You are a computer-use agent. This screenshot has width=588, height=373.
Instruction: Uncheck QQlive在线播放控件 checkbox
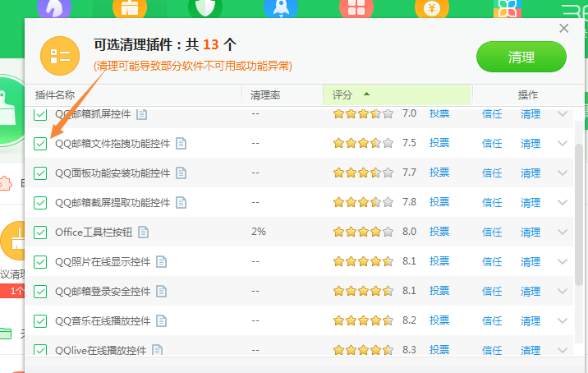pos(40,350)
